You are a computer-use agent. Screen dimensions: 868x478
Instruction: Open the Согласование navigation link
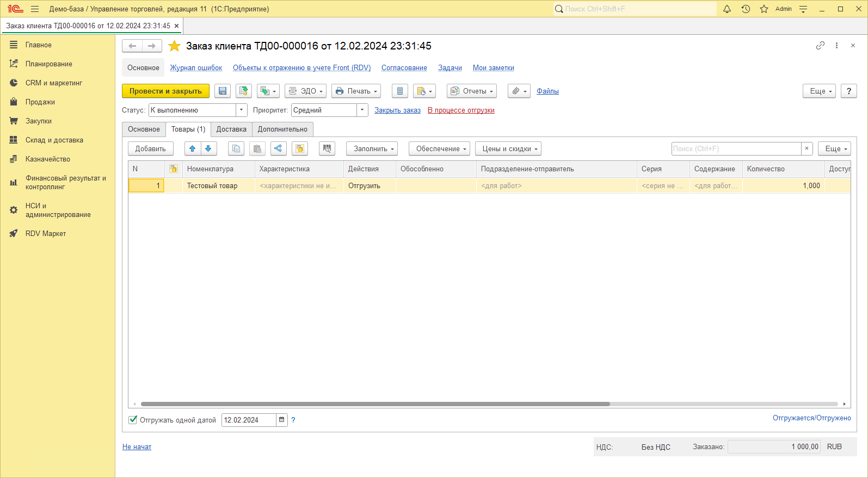[404, 68]
